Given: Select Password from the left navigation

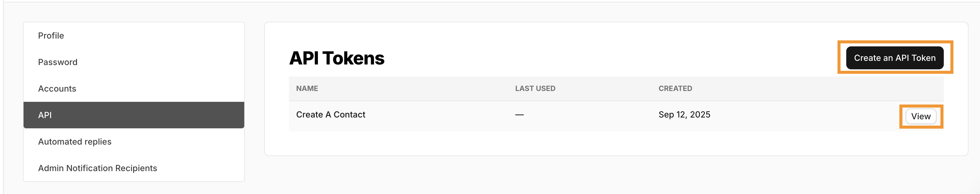Looking at the screenshot, I should tap(58, 62).
